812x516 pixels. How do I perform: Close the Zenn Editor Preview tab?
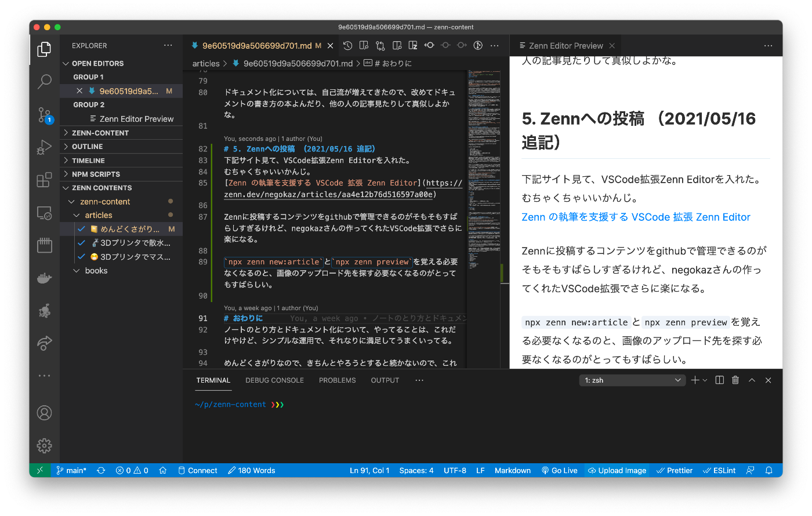click(x=612, y=46)
